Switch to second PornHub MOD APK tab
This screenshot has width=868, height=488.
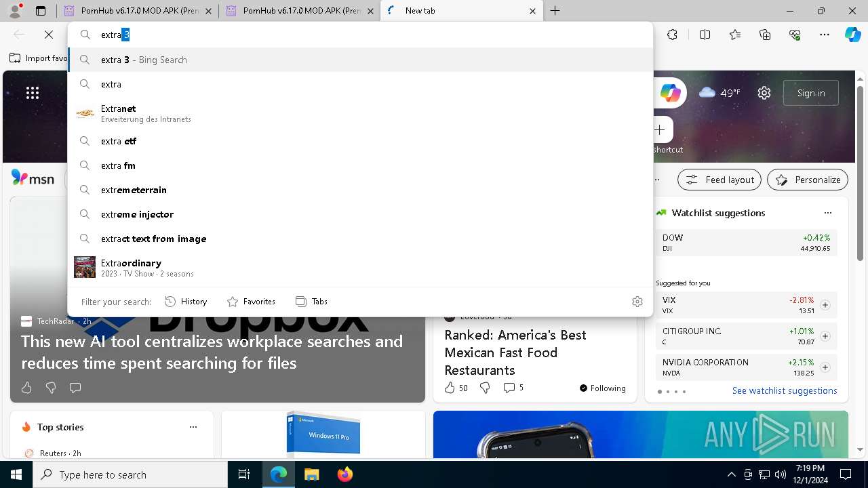point(298,11)
